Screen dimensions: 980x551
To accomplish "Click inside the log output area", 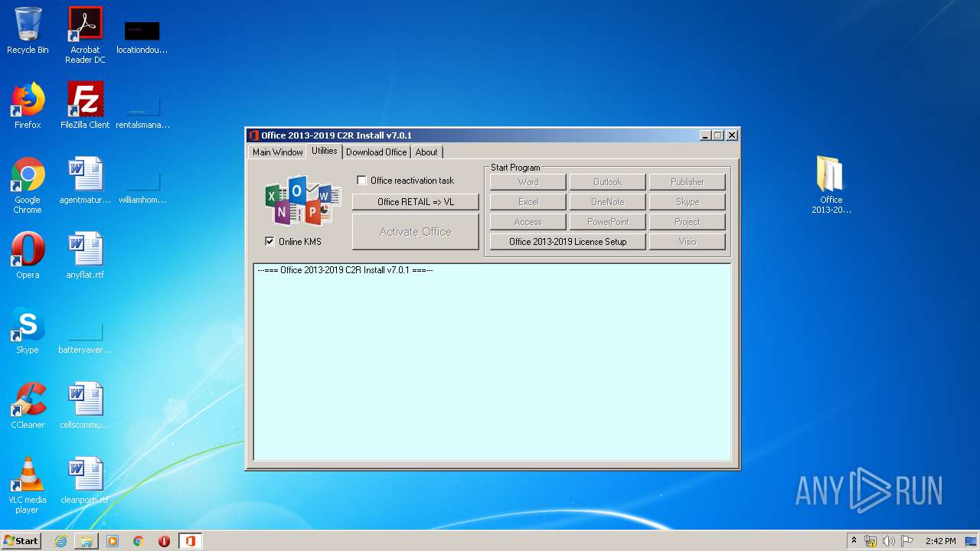I will tap(492, 362).
